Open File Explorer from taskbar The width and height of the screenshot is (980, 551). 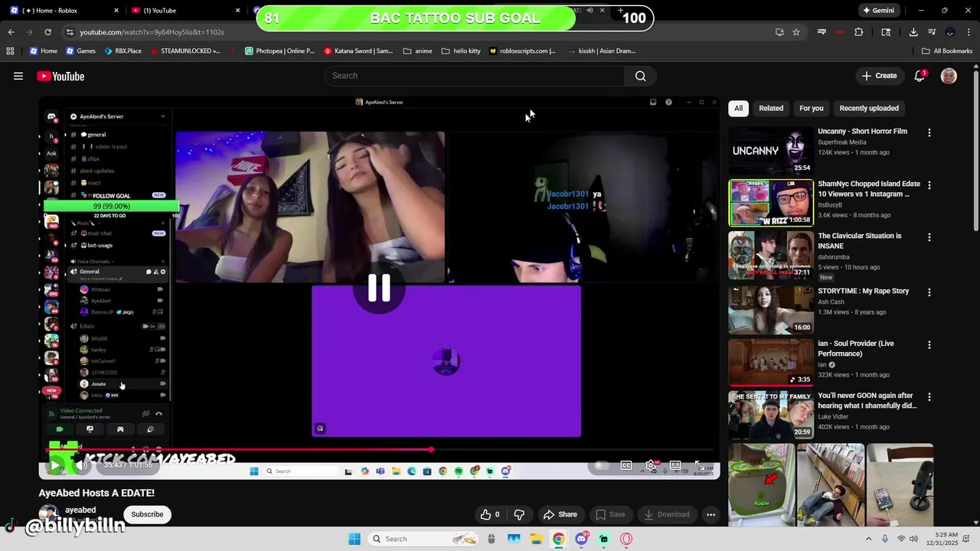pyautogui.click(x=537, y=539)
